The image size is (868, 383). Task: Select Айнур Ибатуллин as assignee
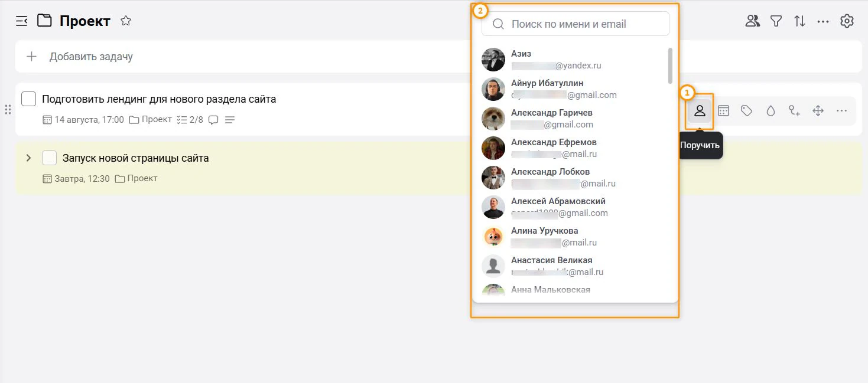click(x=574, y=89)
